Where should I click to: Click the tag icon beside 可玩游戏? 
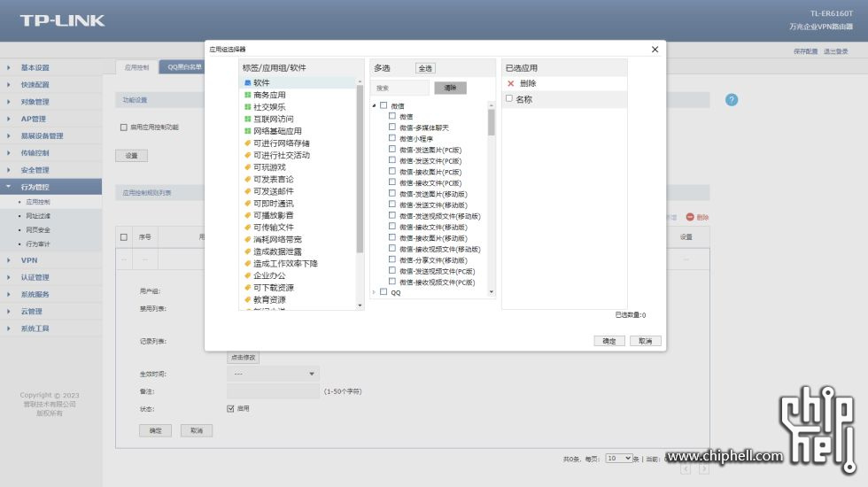point(247,167)
